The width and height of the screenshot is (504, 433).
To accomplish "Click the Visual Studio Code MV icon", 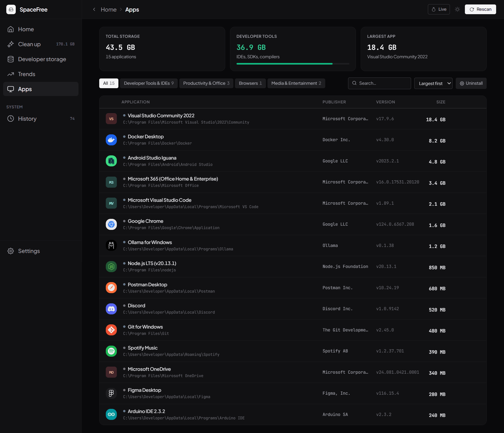I will point(111,203).
